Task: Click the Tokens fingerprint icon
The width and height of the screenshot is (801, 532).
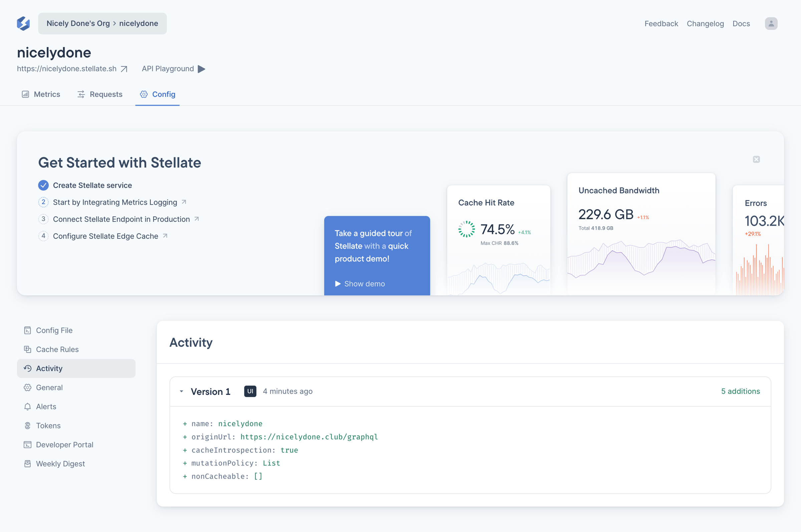Action: point(27,426)
